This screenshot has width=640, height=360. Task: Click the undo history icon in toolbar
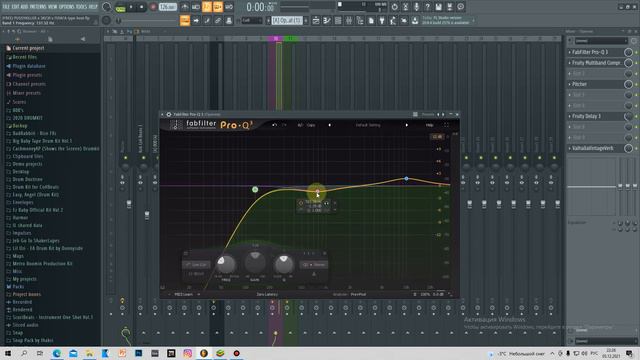pyautogui.click(x=394, y=7)
